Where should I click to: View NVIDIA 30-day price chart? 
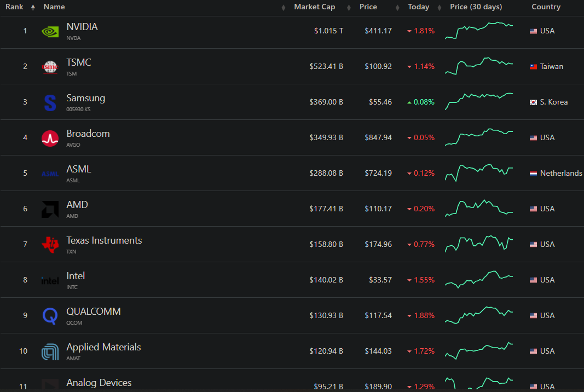[x=479, y=31]
